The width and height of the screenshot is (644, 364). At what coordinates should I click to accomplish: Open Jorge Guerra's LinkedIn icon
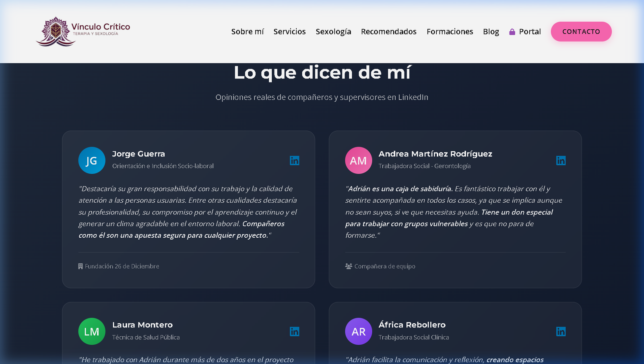tap(295, 160)
